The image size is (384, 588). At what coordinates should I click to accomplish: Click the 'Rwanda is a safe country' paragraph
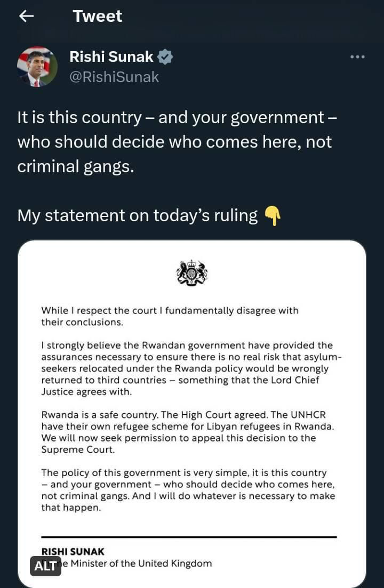tap(188, 432)
